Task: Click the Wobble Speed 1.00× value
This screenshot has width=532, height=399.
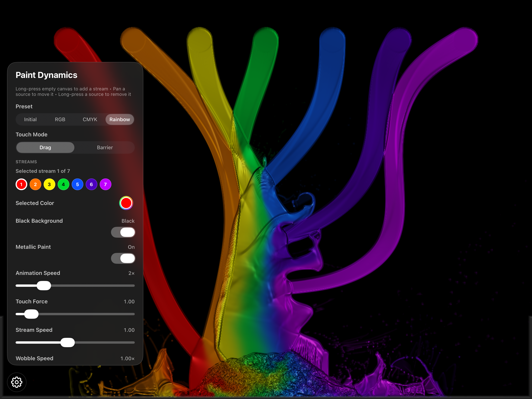Action: [x=128, y=358]
